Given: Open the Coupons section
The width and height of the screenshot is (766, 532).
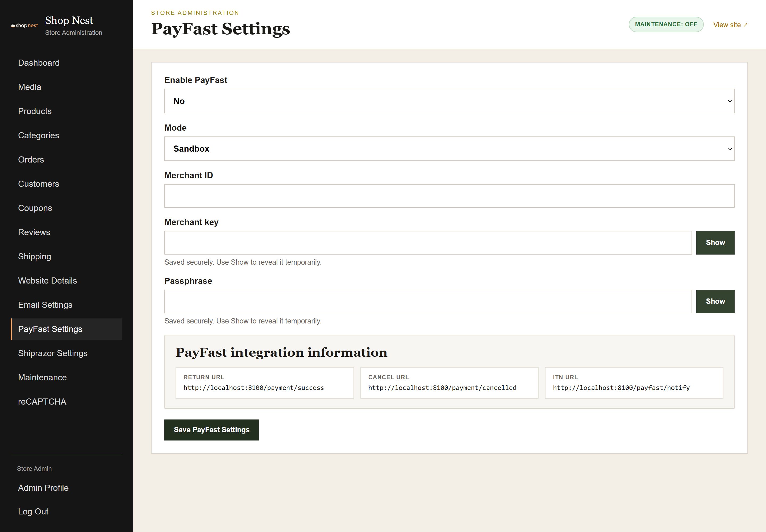Looking at the screenshot, I should (66, 208).
